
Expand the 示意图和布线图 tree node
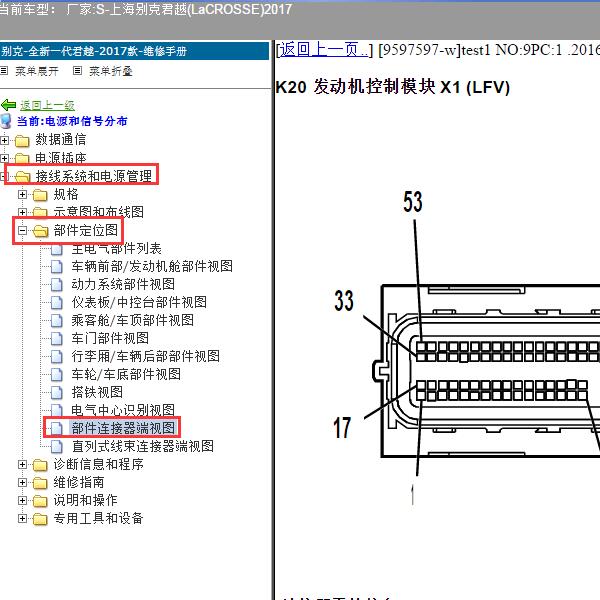[22, 212]
